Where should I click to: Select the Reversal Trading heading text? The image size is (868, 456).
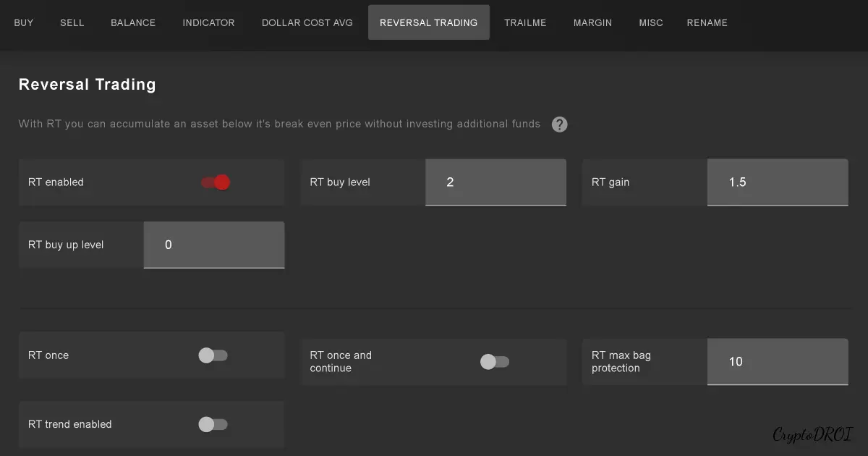tap(88, 85)
